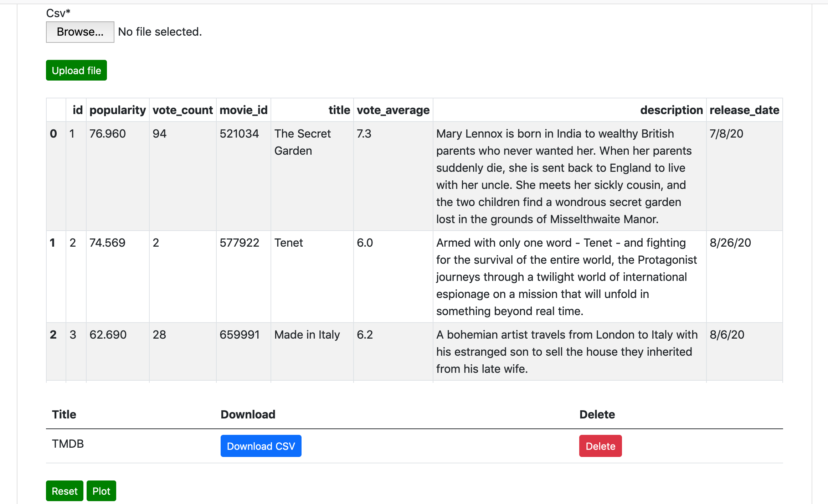Click the TMDB title in the file list
The height and width of the screenshot is (504, 828).
pyautogui.click(x=68, y=444)
